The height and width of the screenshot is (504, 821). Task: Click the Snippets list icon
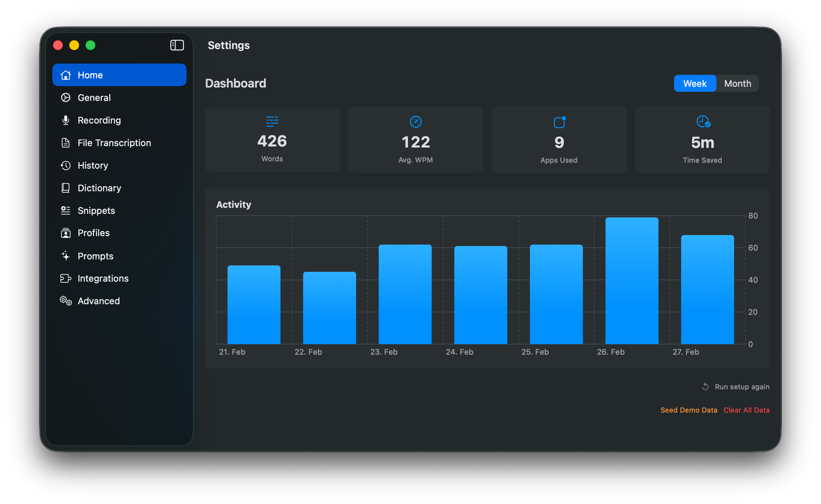pos(66,211)
